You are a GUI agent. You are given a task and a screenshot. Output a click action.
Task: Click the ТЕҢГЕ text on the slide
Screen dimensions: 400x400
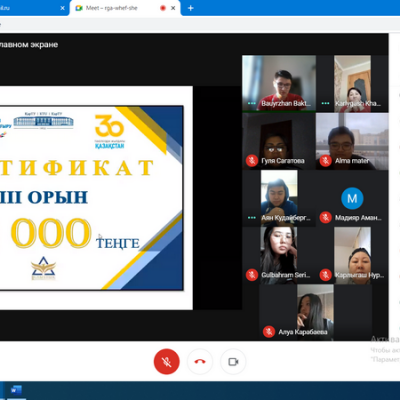coord(118,243)
